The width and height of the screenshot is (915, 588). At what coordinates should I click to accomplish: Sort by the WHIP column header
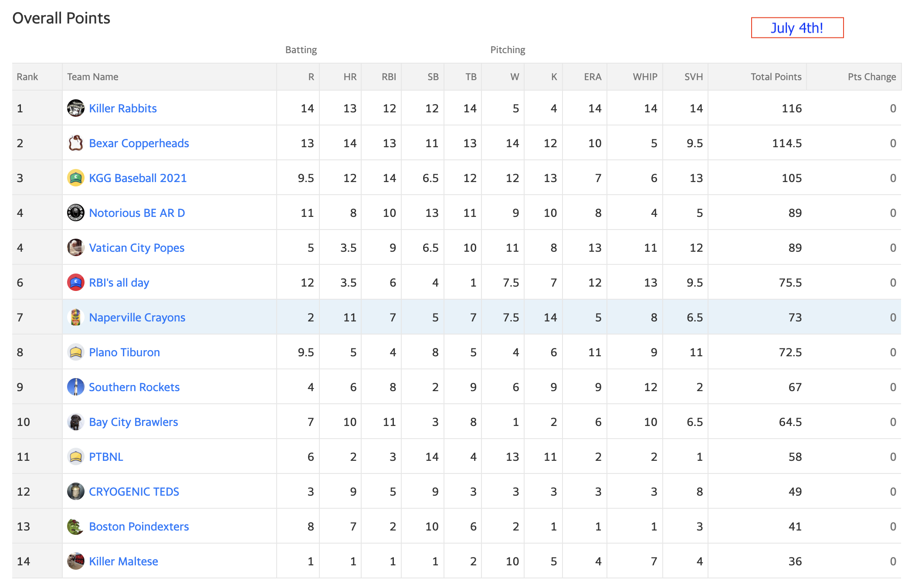coord(645,77)
